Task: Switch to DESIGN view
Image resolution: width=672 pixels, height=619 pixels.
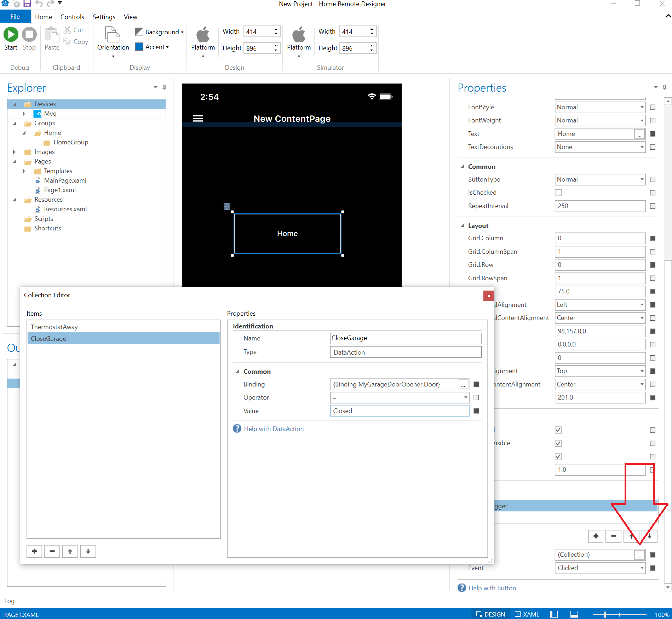Action: click(490, 614)
